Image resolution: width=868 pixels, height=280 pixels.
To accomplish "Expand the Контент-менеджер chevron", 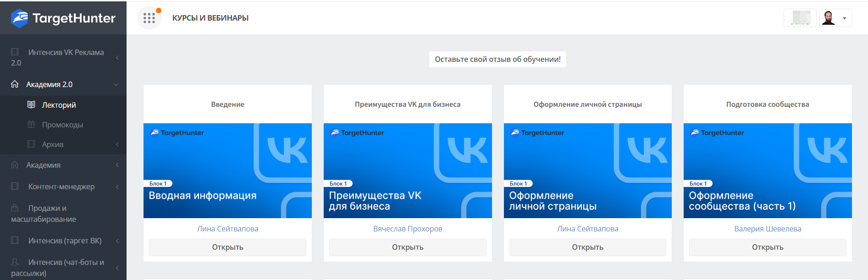I will click(117, 187).
